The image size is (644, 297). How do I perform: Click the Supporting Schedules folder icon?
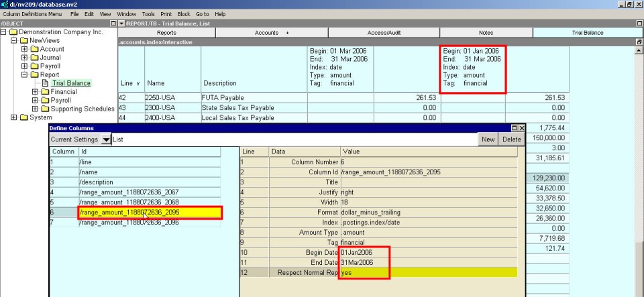coord(46,109)
